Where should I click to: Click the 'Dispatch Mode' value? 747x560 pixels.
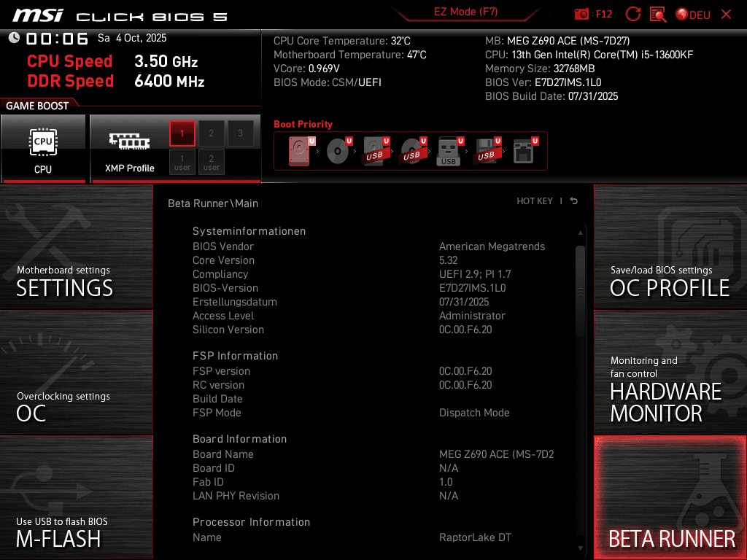(474, 413)
